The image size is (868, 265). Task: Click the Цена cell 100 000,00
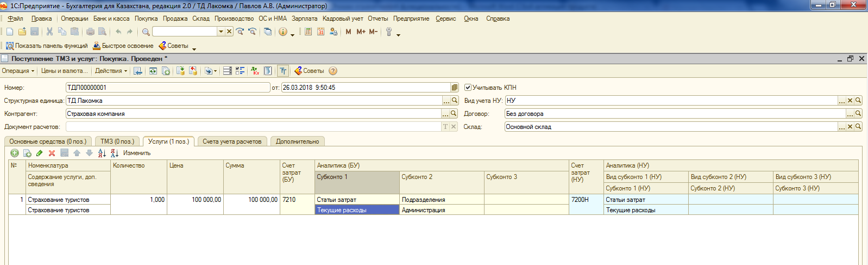coord(195,200)
